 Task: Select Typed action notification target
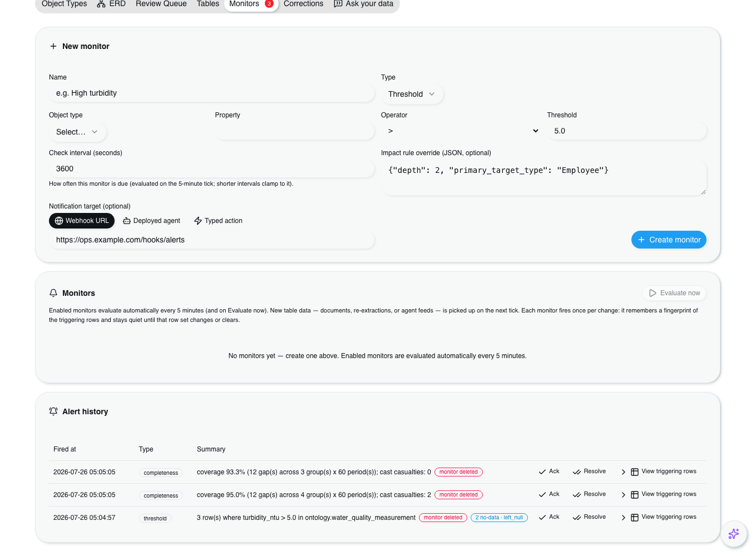(218, 221)
